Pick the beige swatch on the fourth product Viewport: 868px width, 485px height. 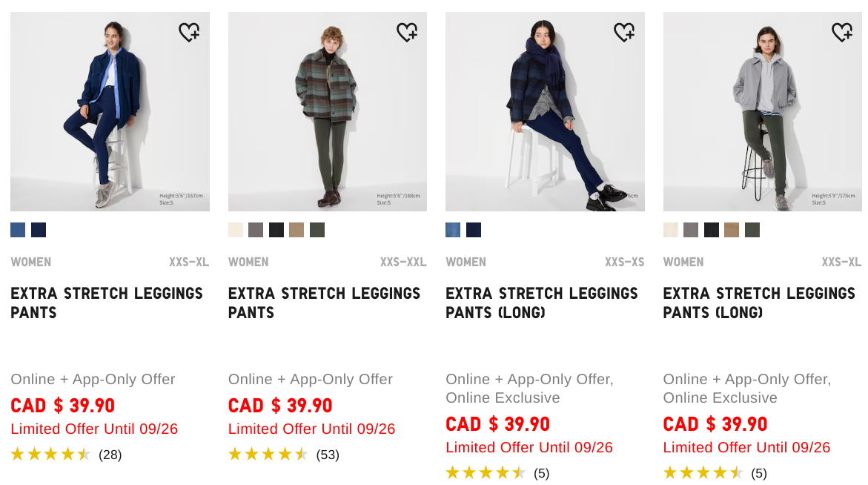point(732,230)
